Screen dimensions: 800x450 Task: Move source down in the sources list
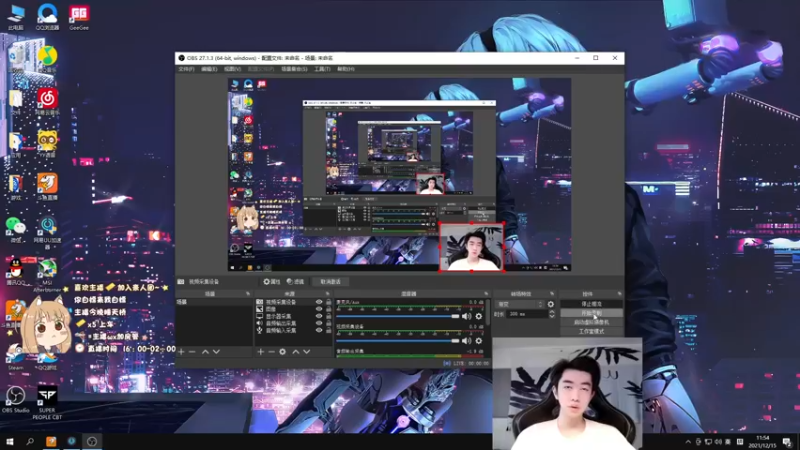click(x=307, y=352)
